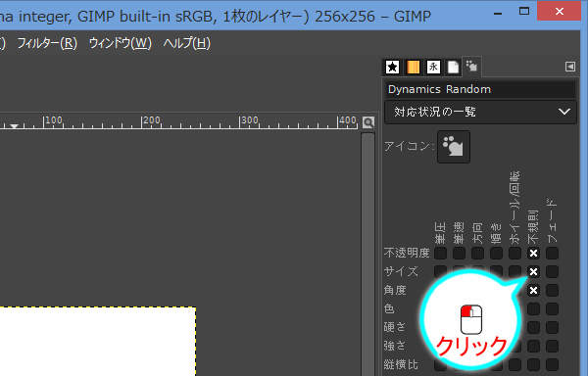Screen dimensions: 588x376
Task: Toggle 角度 checkbox under フェード column
Action: pyautogui.click(x=552, y=290)
